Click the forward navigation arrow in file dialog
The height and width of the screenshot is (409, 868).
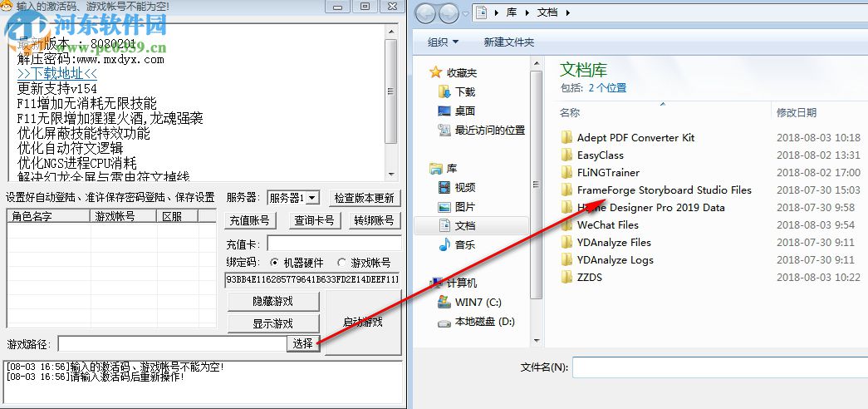pyautogui.click(x=449, y=12)
